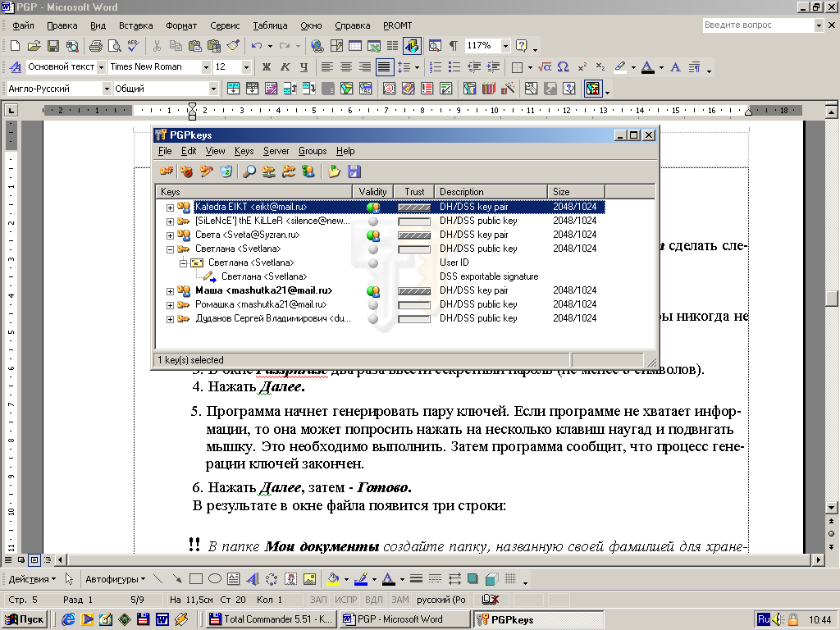
Task: Toggle bold formatting (Ж button)
Action: pyautogui.click(x=267, y=67)
